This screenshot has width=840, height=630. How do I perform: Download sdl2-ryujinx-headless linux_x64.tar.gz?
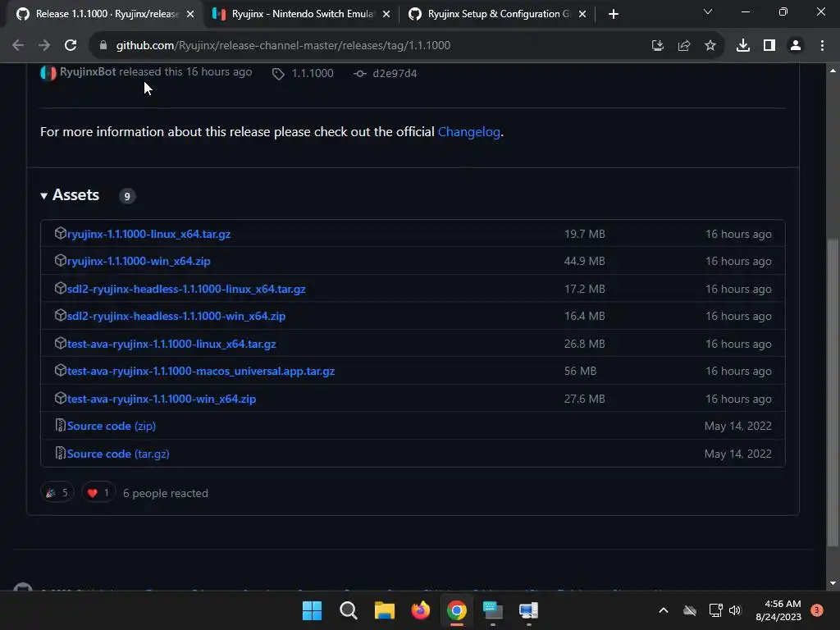[186, 289]
